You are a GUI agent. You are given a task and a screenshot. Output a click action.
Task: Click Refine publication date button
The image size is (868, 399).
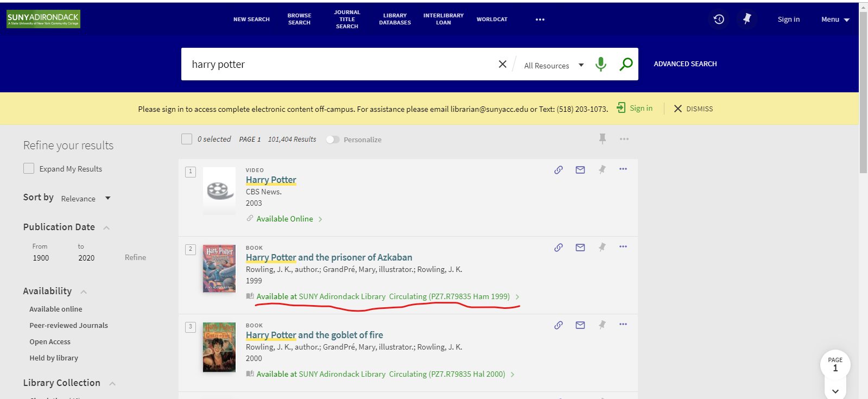click(135, 257)
